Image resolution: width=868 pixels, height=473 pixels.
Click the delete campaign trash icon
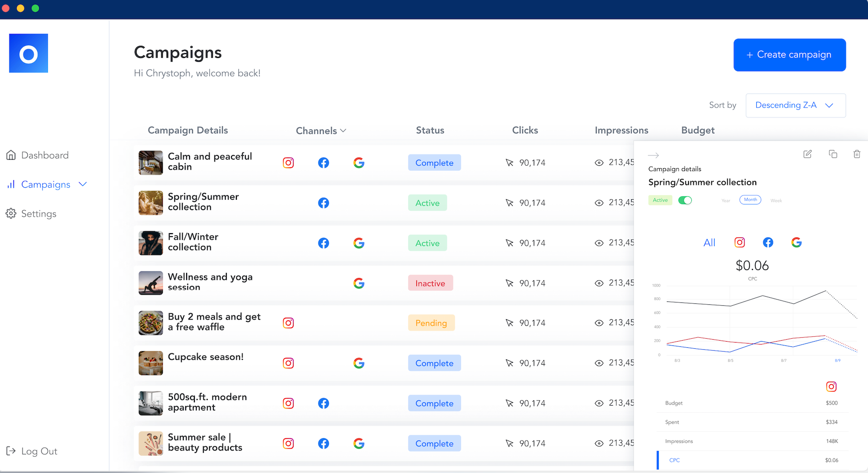(x=857, y=154)
